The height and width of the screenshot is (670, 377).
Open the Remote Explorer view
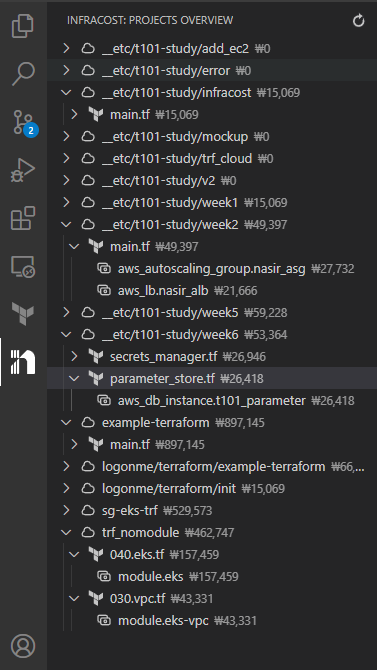tap(23, 267)
